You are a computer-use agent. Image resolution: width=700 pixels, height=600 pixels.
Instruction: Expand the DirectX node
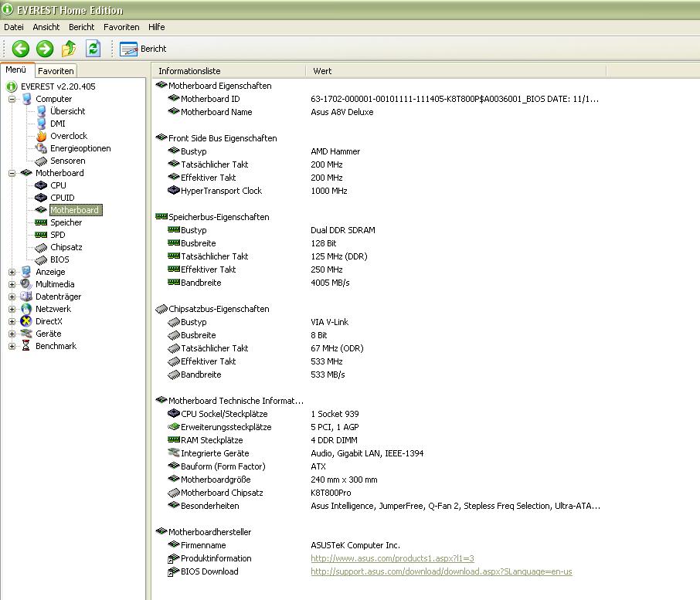12,321
